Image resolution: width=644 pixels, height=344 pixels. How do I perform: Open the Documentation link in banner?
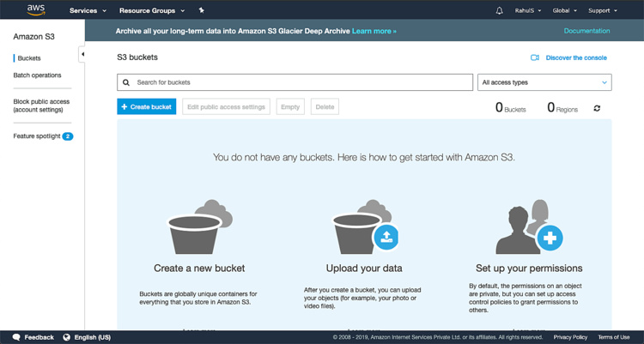[x=586, y=31]
